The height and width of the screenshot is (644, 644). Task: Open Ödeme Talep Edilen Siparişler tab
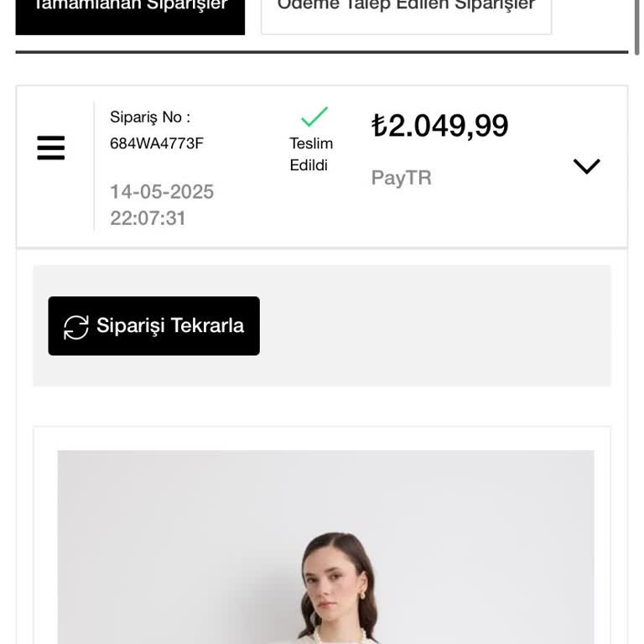[x=406, y=10]
